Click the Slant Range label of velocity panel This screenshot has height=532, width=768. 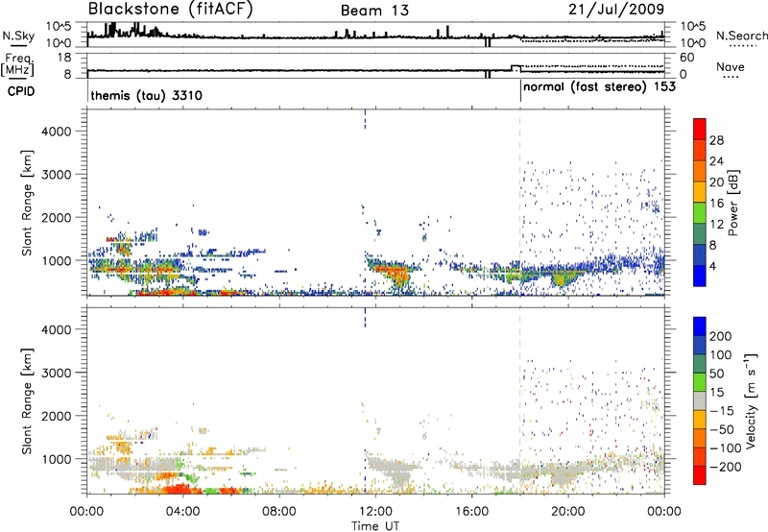[x=27, y=401]
